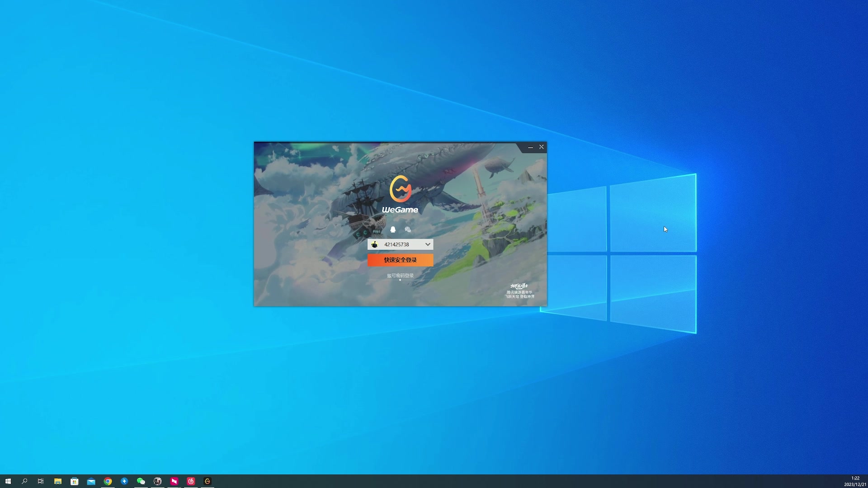This screenshot has width=868, height=488.
Task: Switch to QQ penguin login method
Action: click(393, 230)
